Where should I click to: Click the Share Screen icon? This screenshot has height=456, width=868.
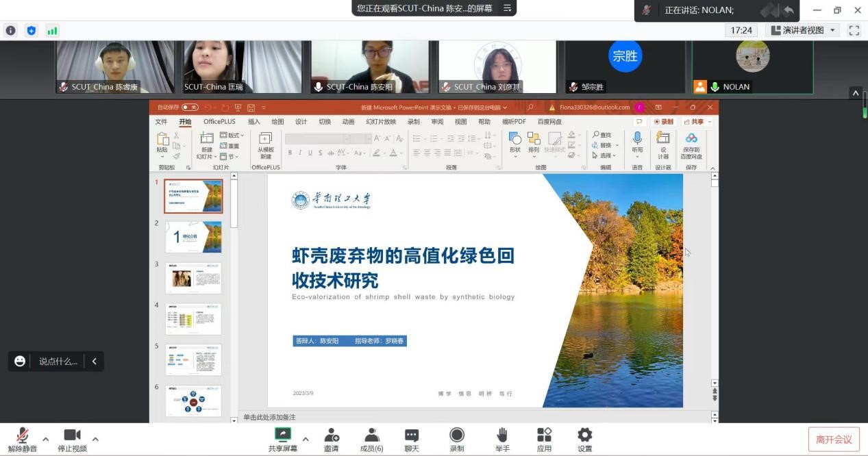click(x=283, y=435)
